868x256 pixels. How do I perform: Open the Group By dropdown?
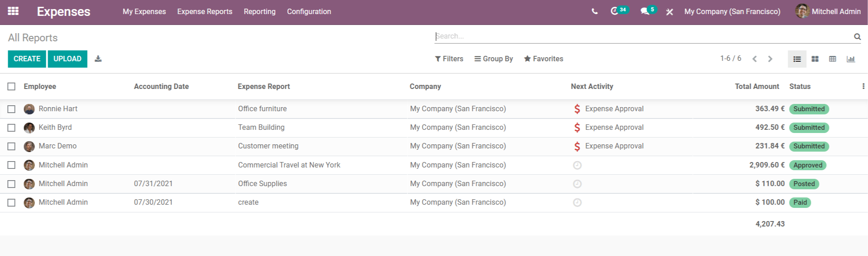(x=494, y=59)
